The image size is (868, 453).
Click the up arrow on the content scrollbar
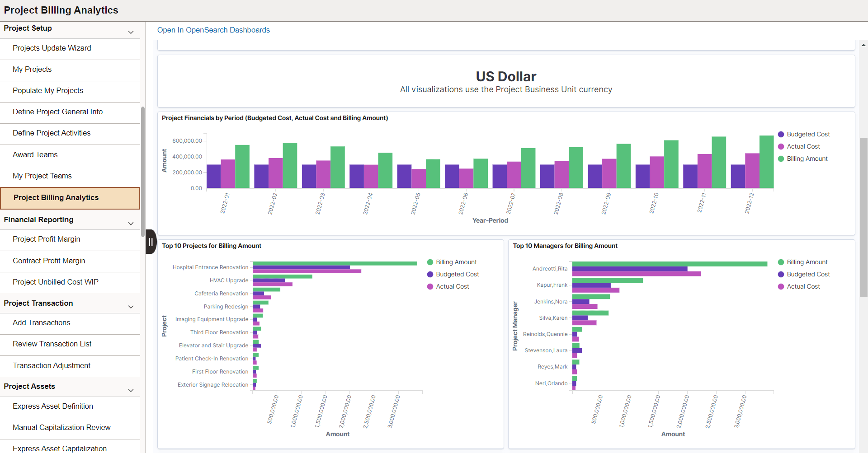point(863,45)
